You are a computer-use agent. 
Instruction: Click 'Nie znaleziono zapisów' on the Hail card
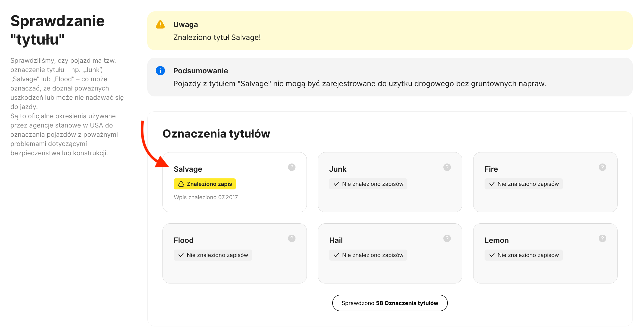tap(368, 255)
